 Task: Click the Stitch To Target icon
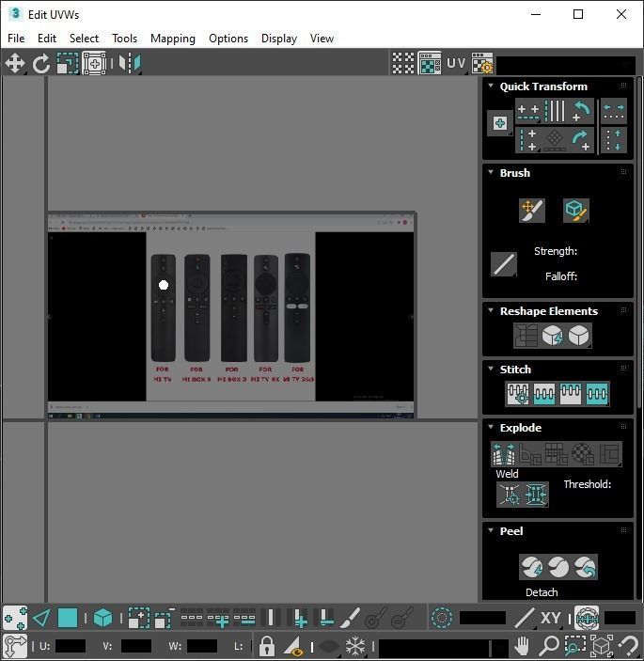[518, 394]
